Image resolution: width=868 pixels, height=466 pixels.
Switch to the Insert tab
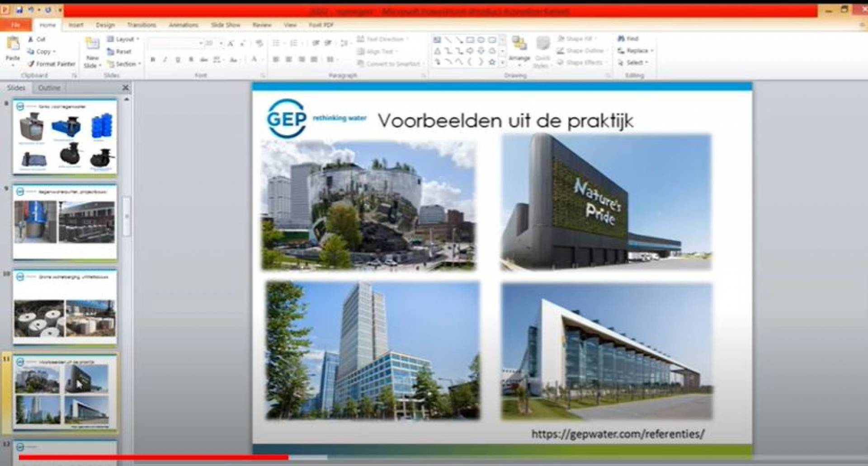click(76, 25)
